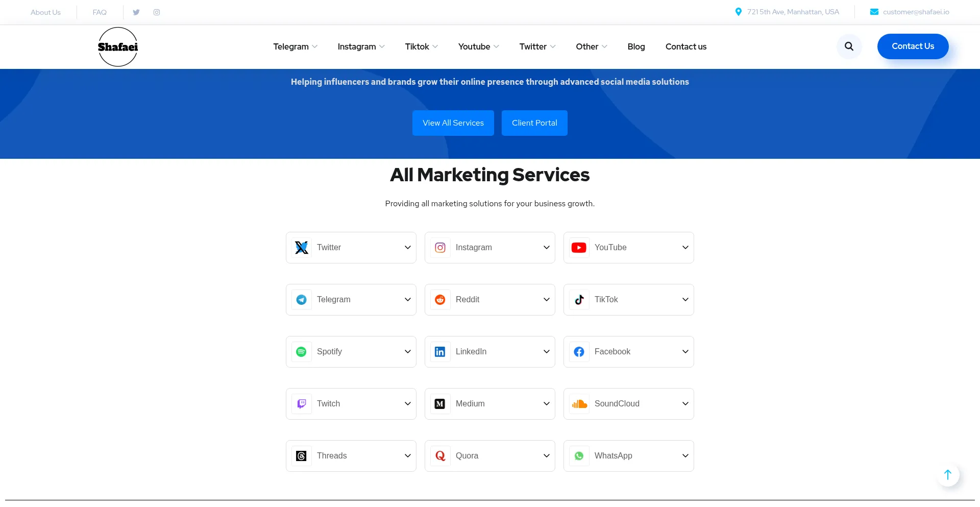This screenshot has height=507, width=980.
Task: Open the Instagram navigation menu
Action: pos(361,46)
